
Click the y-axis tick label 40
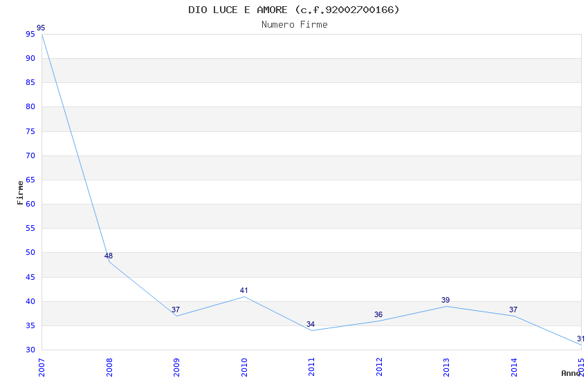[x=30, y=301]
